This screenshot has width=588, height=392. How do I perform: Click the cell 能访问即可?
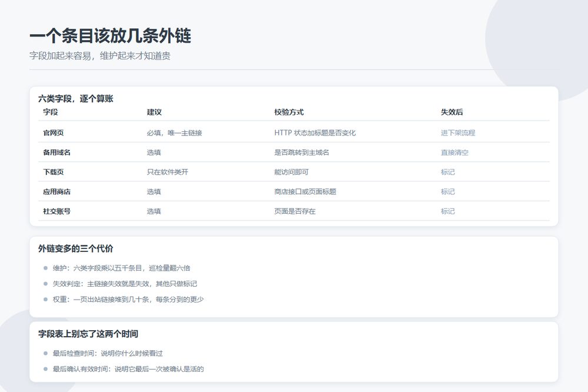(292, 172)
